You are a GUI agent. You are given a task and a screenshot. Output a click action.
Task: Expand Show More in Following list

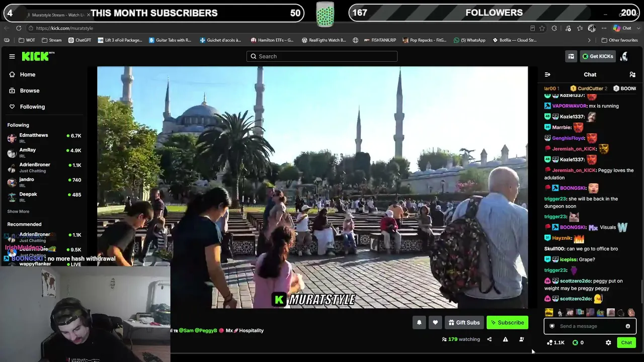[18, 212]
